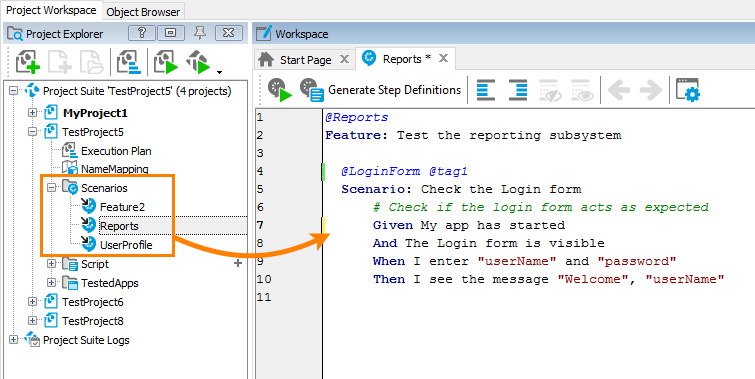Toggle the Project Explorer help button
The image size is (755, 379).
pos(142,33)
